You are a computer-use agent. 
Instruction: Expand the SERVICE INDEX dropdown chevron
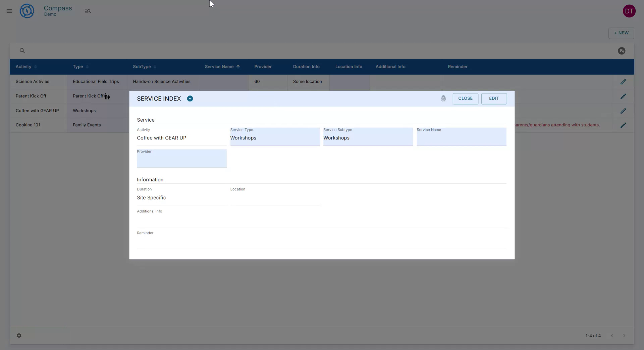pos(190,98)
